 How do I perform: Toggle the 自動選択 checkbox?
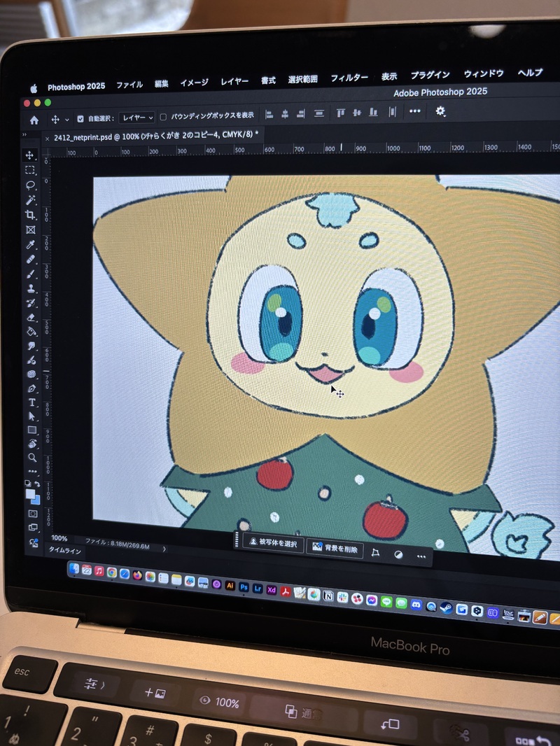(x=80, y=119)
